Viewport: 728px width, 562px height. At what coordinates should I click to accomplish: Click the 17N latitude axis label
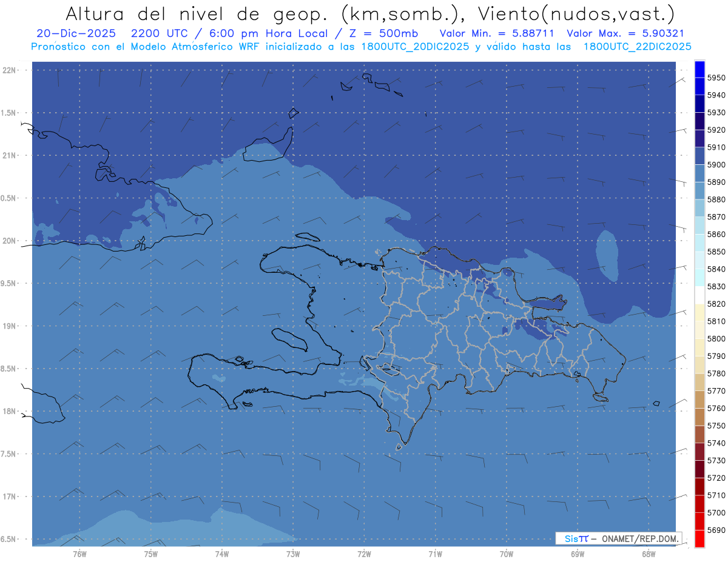coord(9,497)
